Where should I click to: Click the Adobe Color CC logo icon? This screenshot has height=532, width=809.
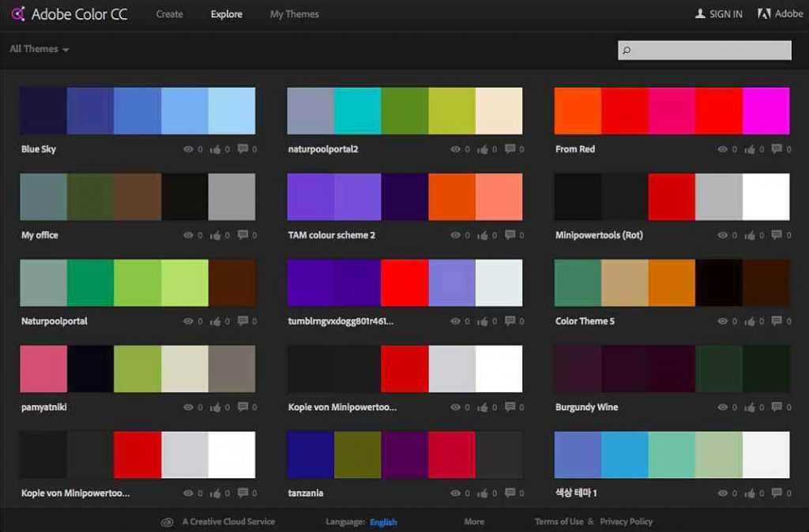pyautogui.click(x=17, y=14)
